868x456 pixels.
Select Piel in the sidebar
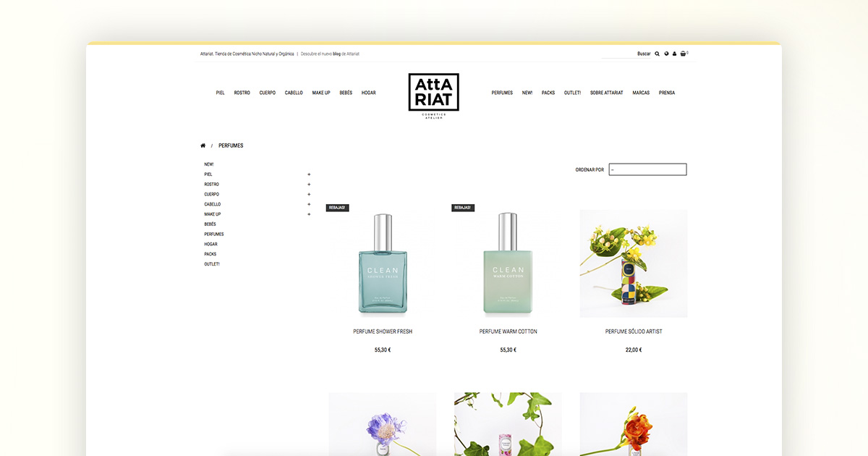pyautogui.click(x=208, y=174)
